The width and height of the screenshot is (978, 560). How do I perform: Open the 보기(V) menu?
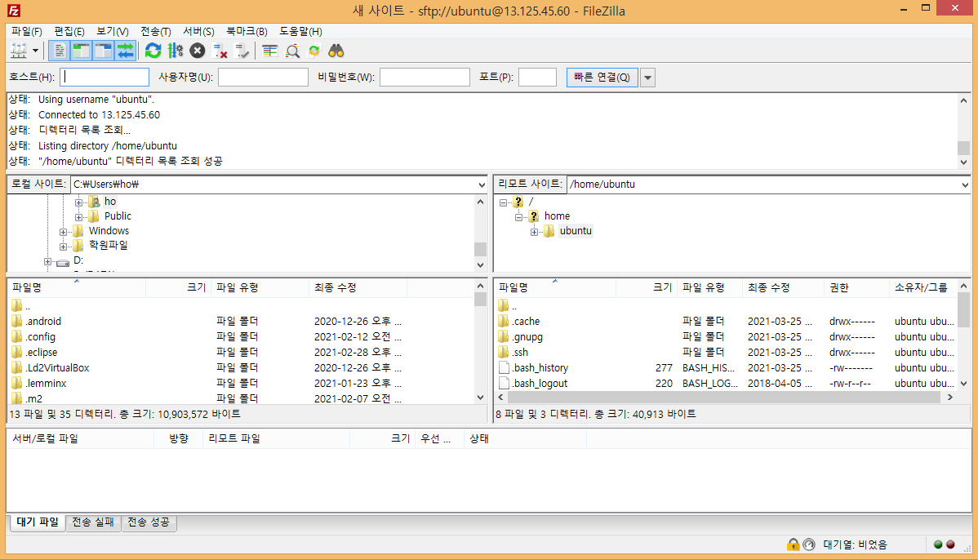[113, 31]
